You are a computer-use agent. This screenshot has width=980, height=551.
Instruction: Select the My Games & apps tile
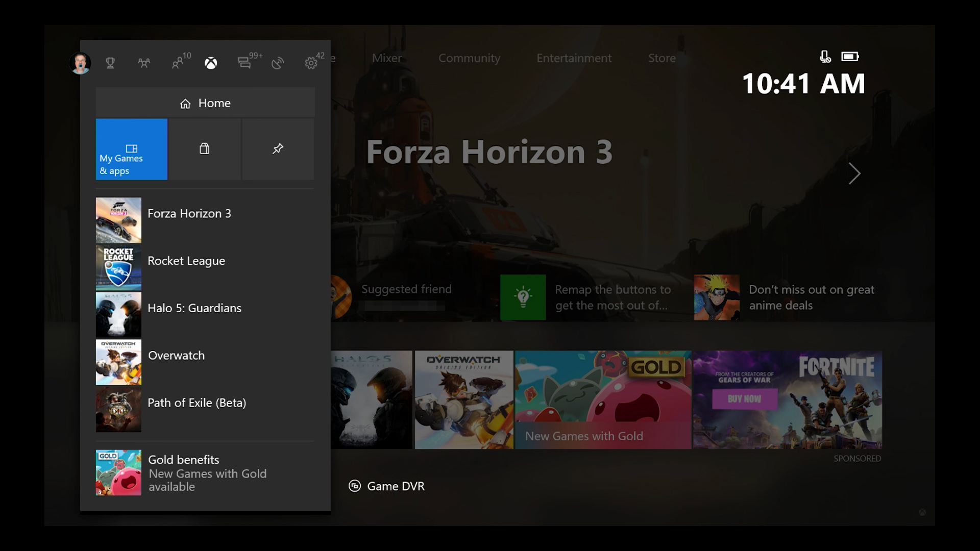tap(132, 149)
